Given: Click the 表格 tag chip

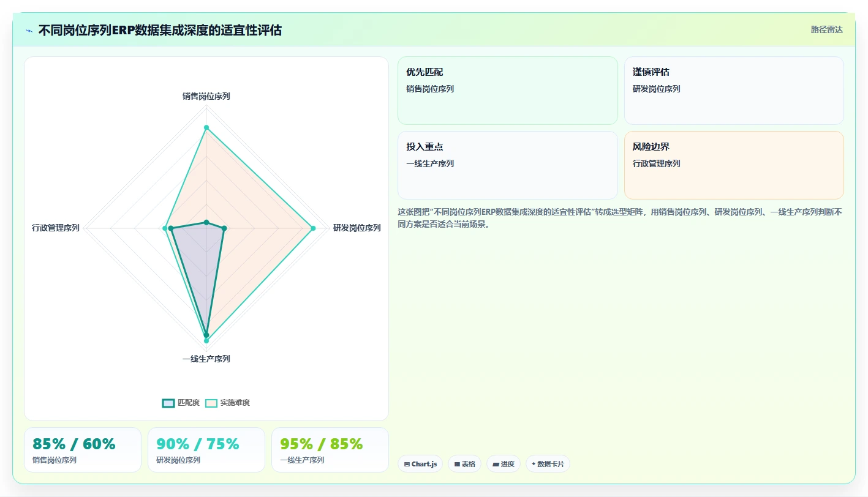Looking at the screenshot, I should click(464, 464).
